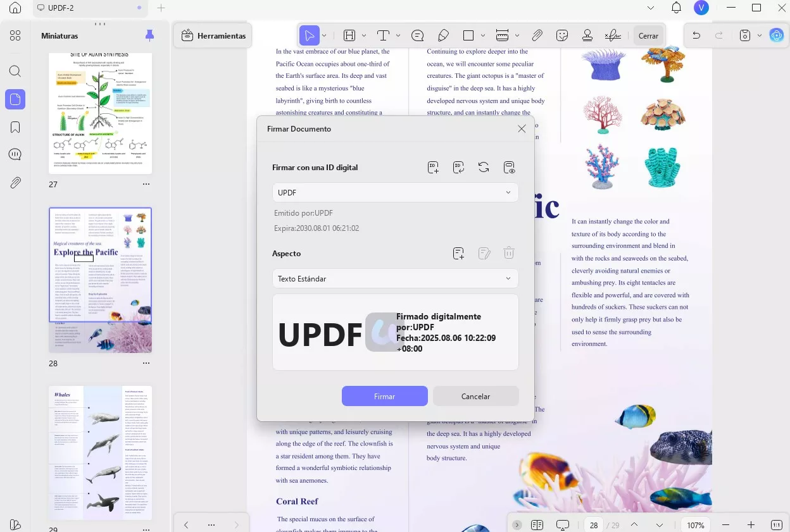Open the Herramientas menu
The image size is (790, 532).
tap(213, 36)
